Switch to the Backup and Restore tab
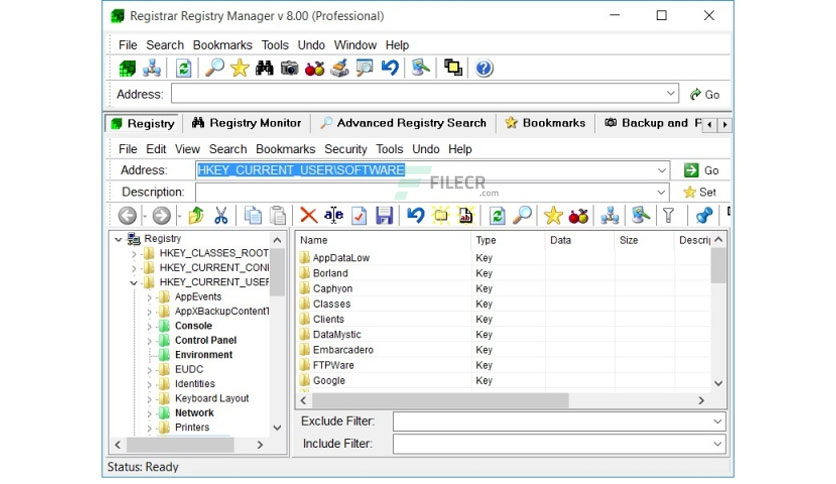836x484 pixels. (653, 123)
